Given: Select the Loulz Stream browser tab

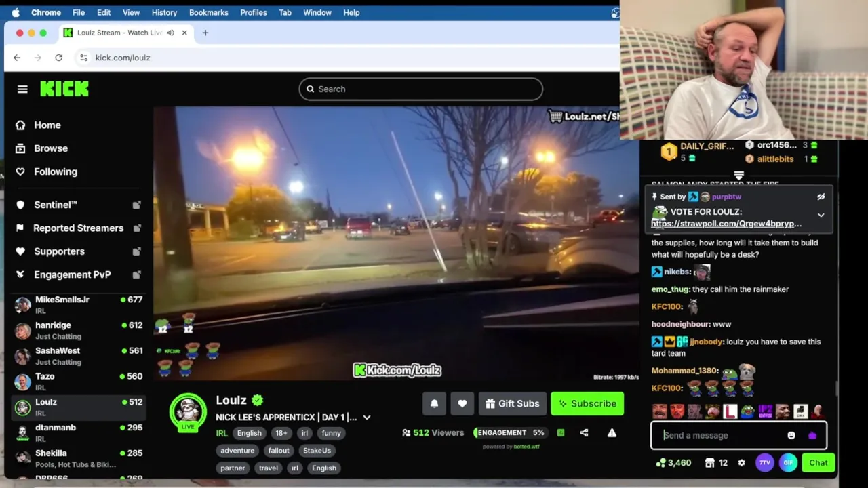Looking at the screenshot, I should coord(125,33).
